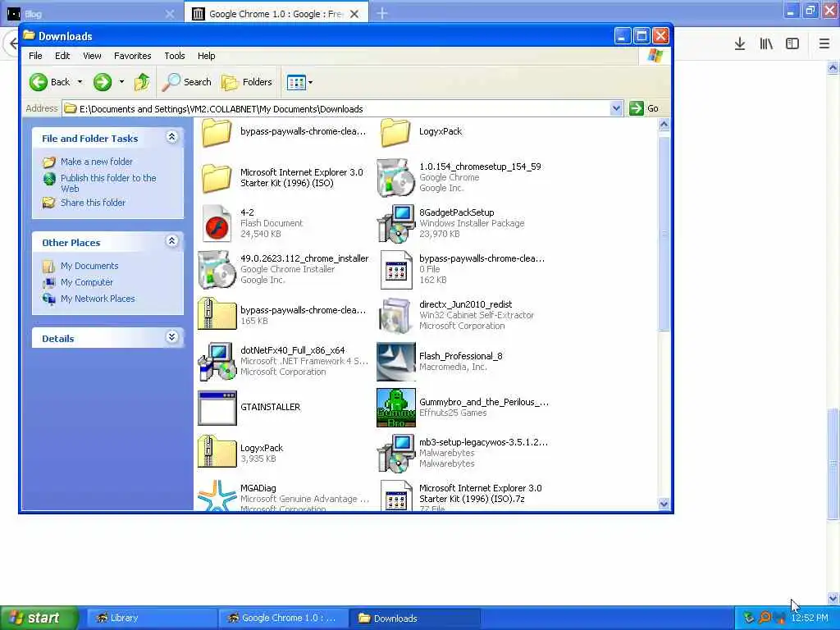
Task: Click Make a new folder
Action: pos(97,162)
